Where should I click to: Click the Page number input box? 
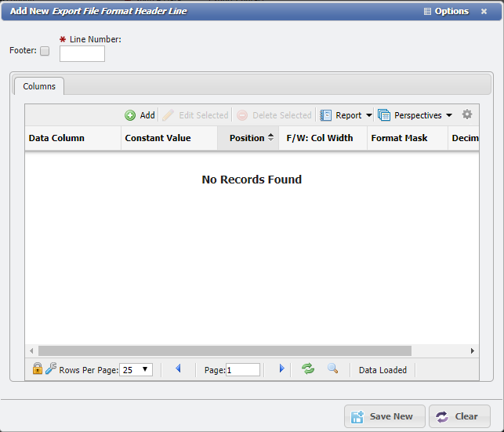pos(243,370)
